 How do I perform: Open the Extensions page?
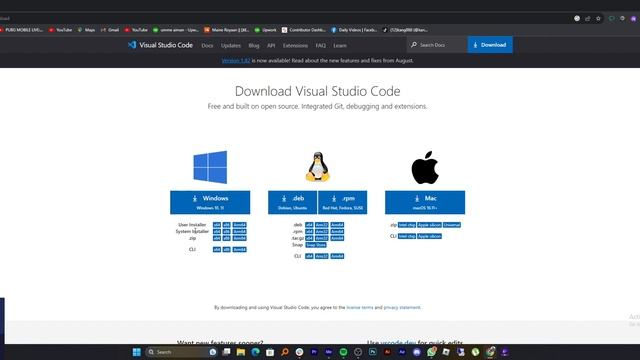[x=295, y=46]
